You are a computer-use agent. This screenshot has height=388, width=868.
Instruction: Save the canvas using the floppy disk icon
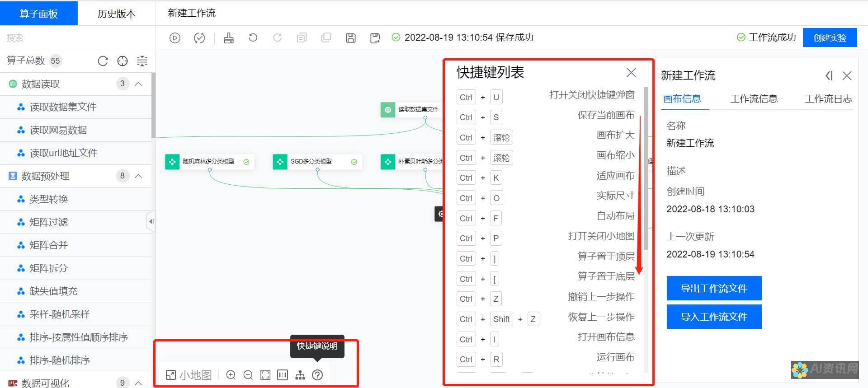click(x=351, y=38)
